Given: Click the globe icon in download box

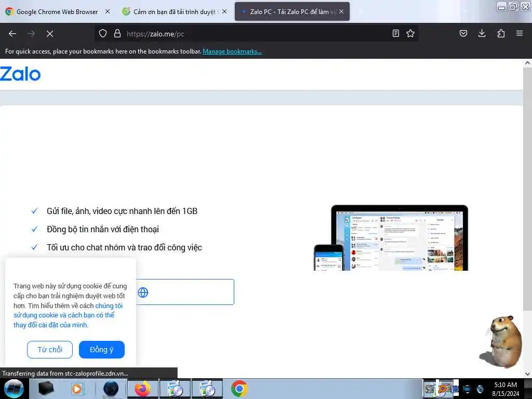Looking at the screenshot, I should (x=143, y=292).
